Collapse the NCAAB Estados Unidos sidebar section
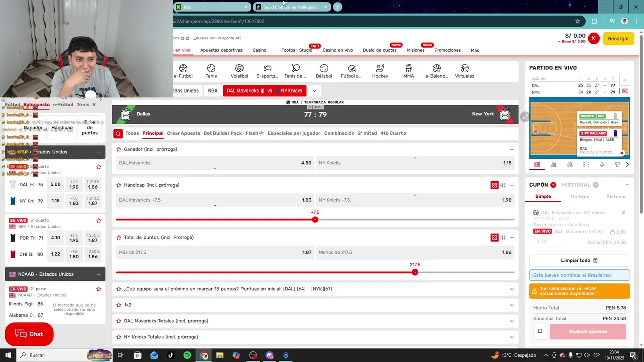 (98, 274)
